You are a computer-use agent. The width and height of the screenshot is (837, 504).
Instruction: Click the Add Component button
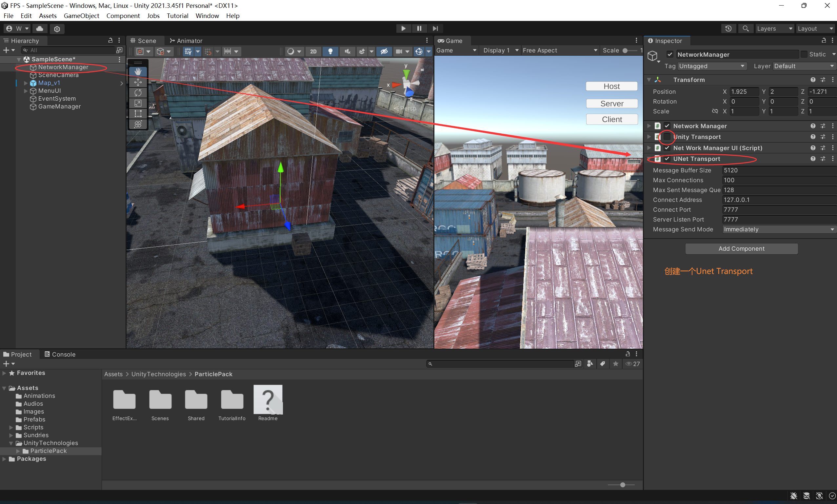point(741,249)
